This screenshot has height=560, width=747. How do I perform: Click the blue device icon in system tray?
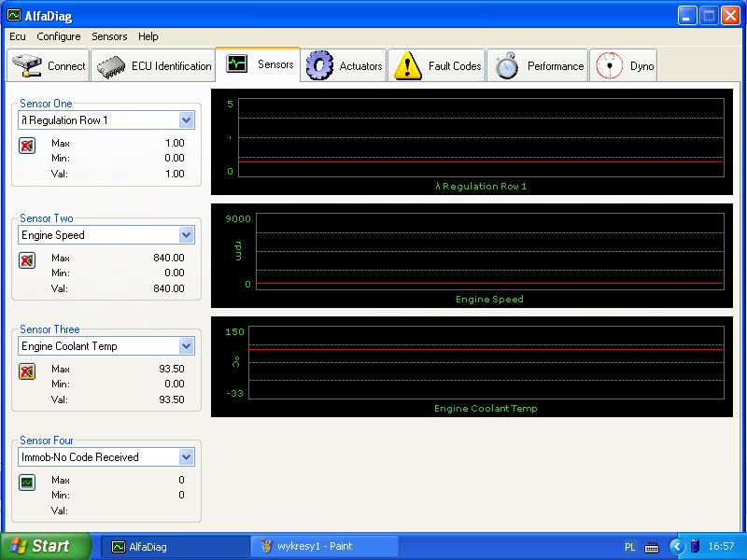coord(695,545)
